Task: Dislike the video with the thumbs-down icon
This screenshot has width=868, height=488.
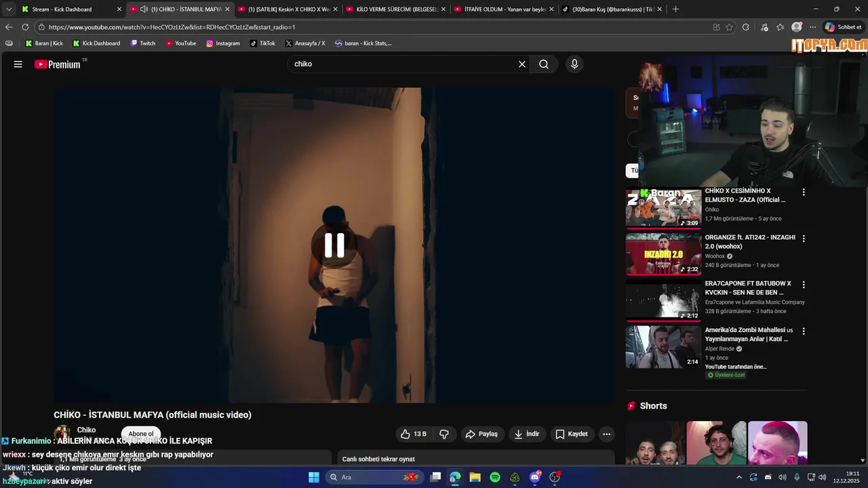Action: click(x=444, y=434)
